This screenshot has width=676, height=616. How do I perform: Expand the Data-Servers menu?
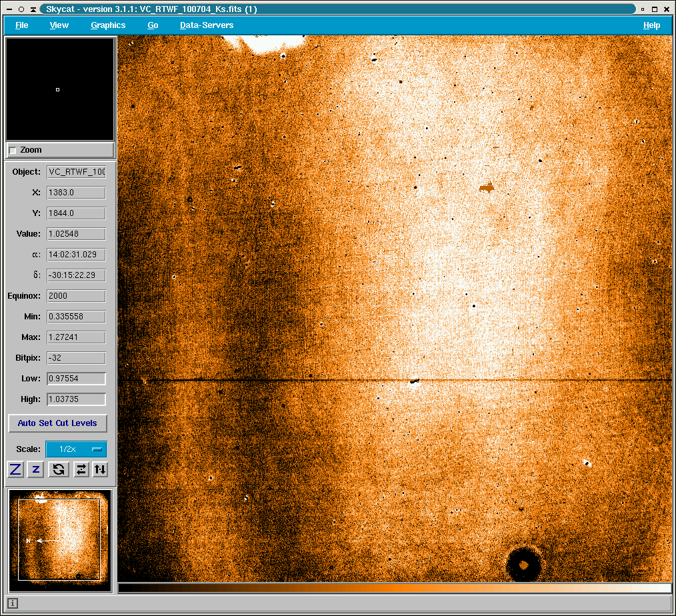click(x=207, y=25)
